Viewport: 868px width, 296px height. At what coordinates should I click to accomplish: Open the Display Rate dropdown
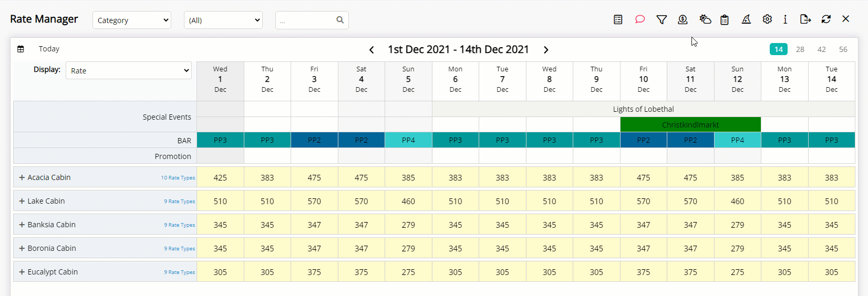click(129, 70)
